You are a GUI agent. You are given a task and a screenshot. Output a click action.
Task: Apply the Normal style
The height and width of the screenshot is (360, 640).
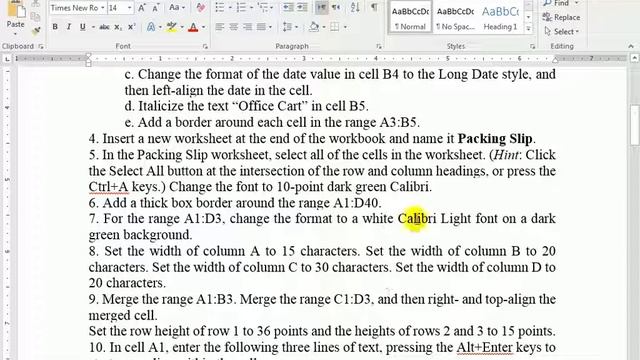click(410, 16)
